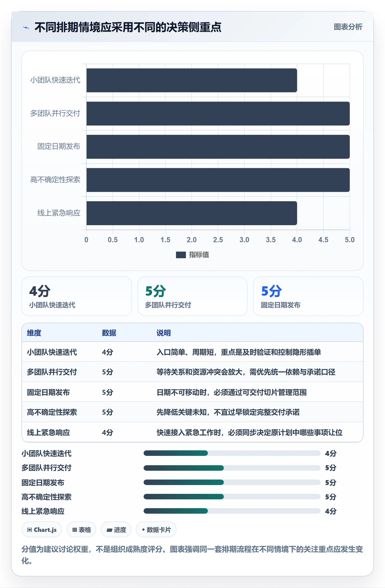Click the chart bar for 高不确定性探索
This screenshot has width=385, height=588.
click(x=218, y=180)
